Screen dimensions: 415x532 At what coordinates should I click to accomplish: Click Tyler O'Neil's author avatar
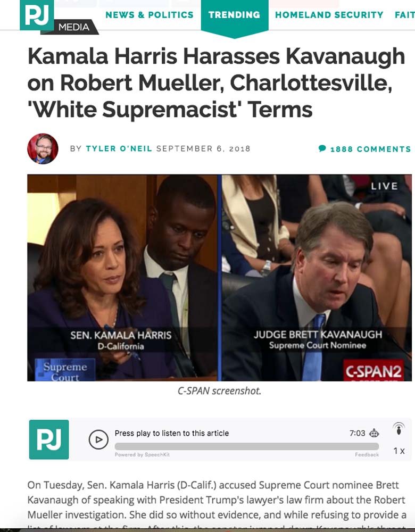tap(43, 148)
